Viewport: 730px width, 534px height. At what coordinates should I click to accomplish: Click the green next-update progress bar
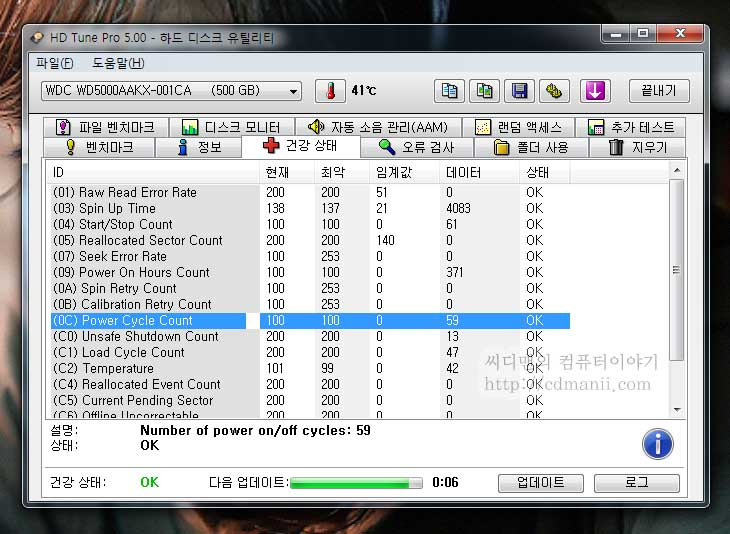tap(356, 483)
